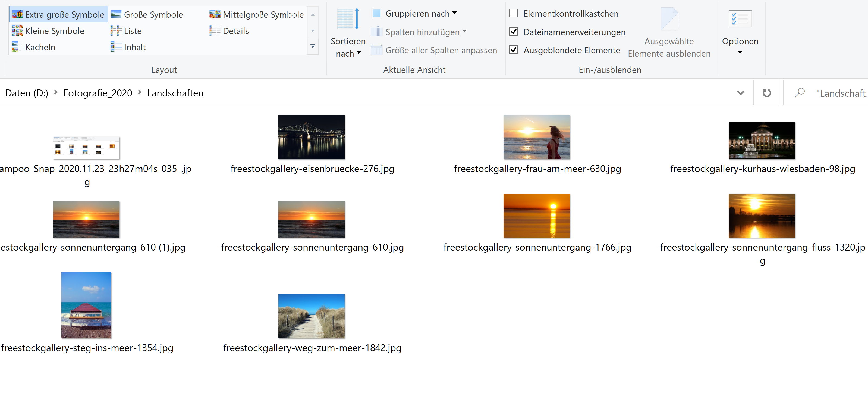Viewport: 868px width, 393px height.
Task: Click the refresh button next to address bar
Action: coord(767,93)
